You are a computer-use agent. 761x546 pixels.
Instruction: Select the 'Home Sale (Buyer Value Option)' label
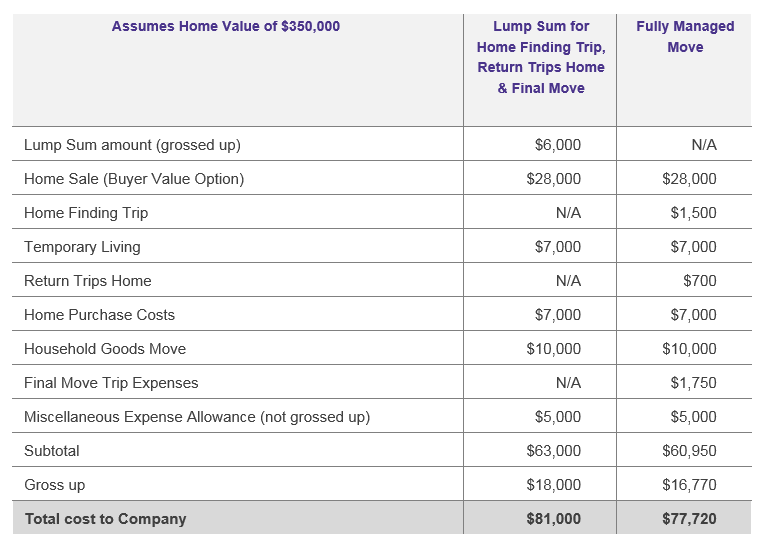pos(134,179)
